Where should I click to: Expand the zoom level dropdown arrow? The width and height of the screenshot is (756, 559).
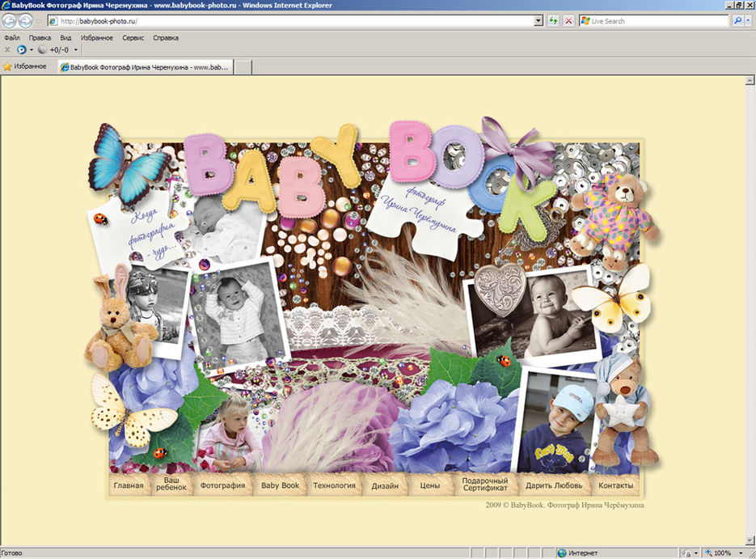pyautogui.click(x=741, y=553)
